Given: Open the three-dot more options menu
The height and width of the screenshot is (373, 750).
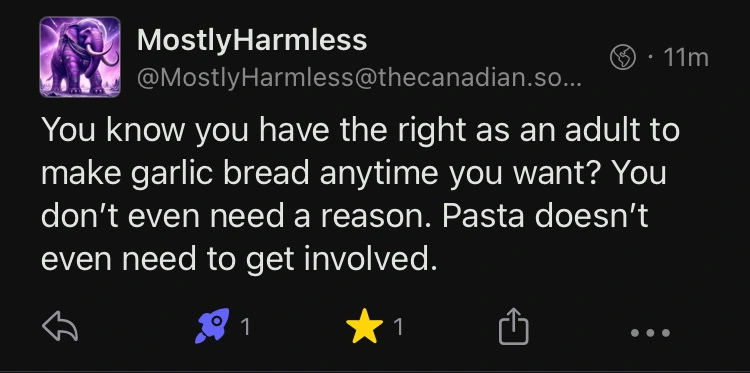Looking at the screenshot, I should [x=650, y=332].
